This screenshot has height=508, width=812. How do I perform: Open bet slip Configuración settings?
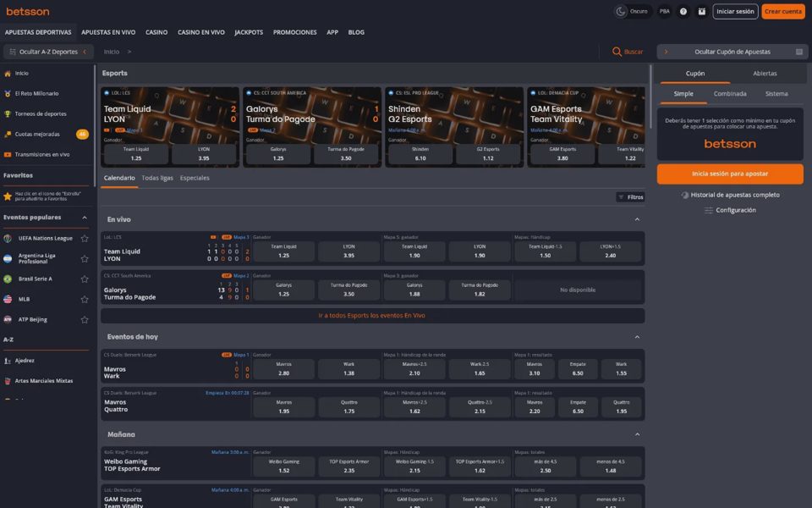(730, 210)
